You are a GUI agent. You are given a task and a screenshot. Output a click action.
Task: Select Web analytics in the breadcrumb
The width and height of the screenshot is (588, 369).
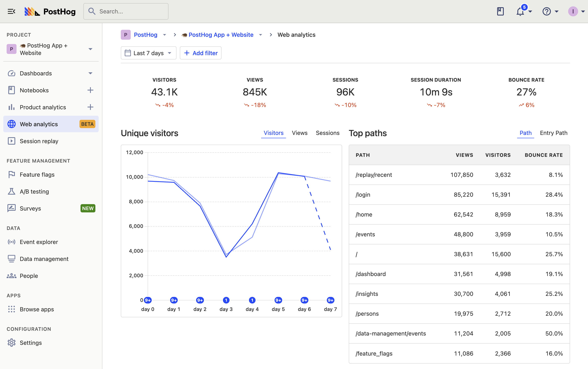tap(296, 35)
